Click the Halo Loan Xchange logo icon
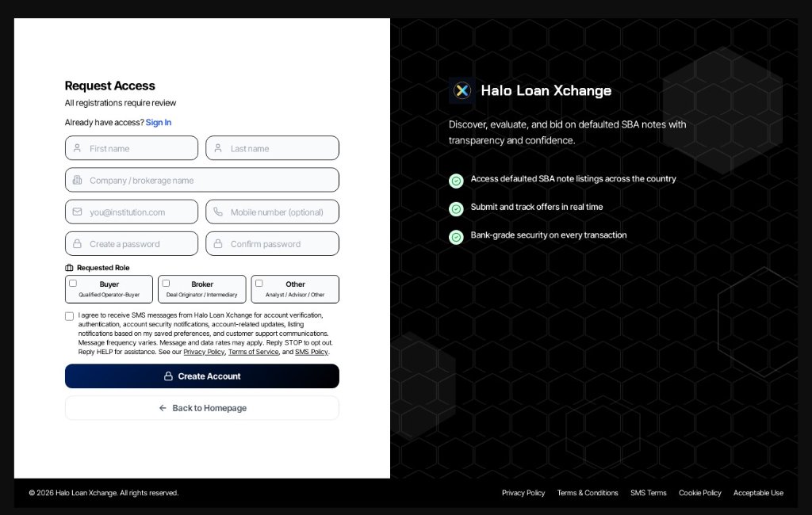This screenshot has height=515, width=812. (x=462, y=90)
